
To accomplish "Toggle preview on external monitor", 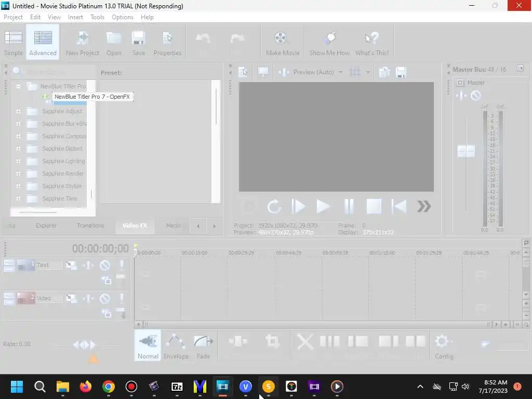I will point(263,72).
